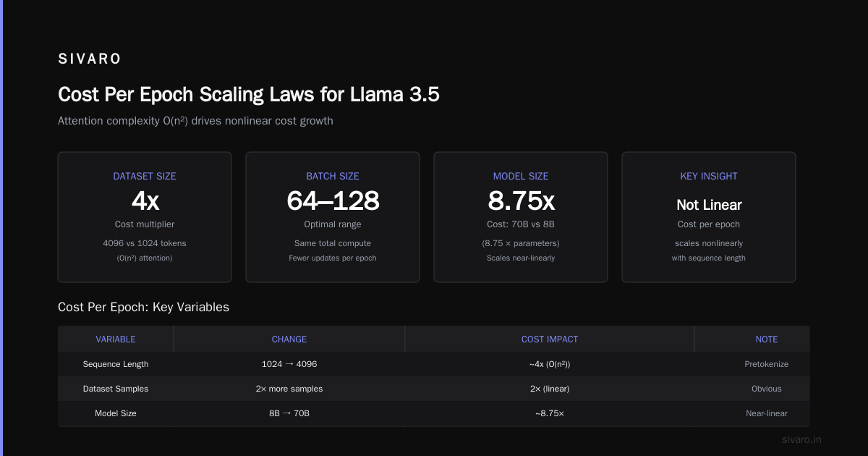Click the VARIABLE column header
This screenshot has height=456, width=868.
pos(116,339)
